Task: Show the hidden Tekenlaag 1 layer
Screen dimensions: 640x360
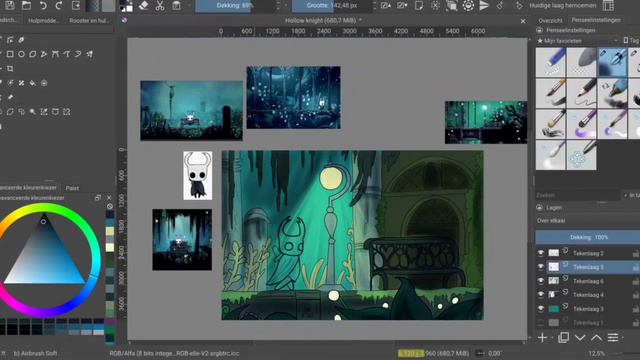Action: click(541, 322)
